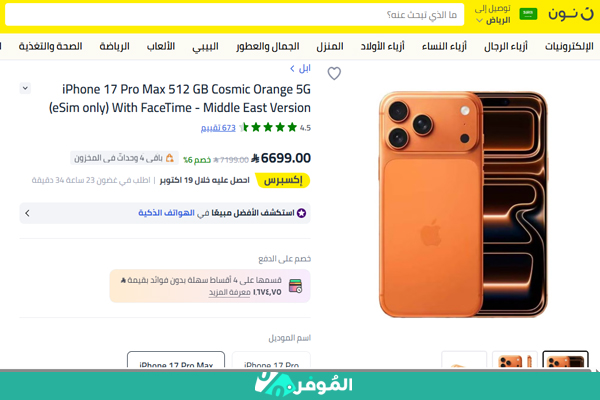Add product to wishlist with heart icon
Viewport: 600px width, 400px height.
[x=334, y=73]
